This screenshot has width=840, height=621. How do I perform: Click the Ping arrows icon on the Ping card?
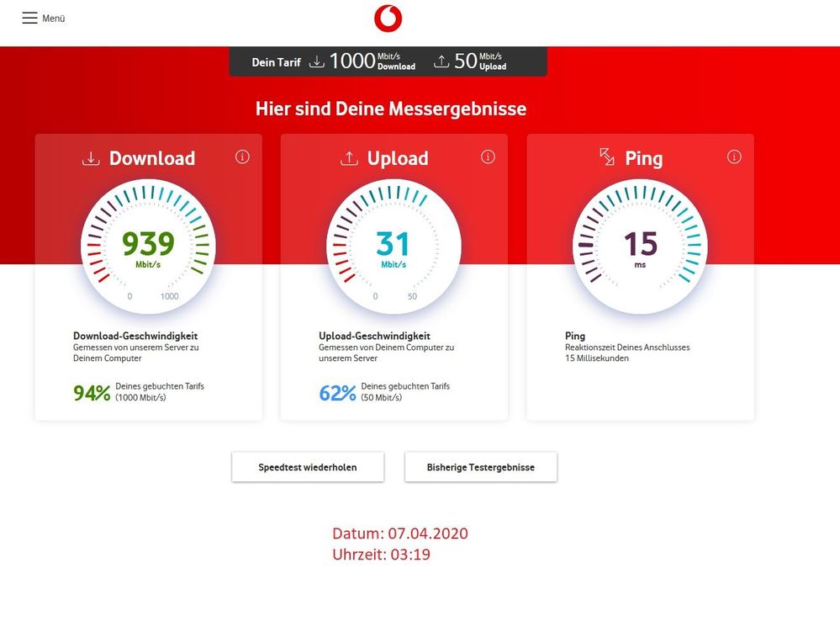(x=606, y=157)
